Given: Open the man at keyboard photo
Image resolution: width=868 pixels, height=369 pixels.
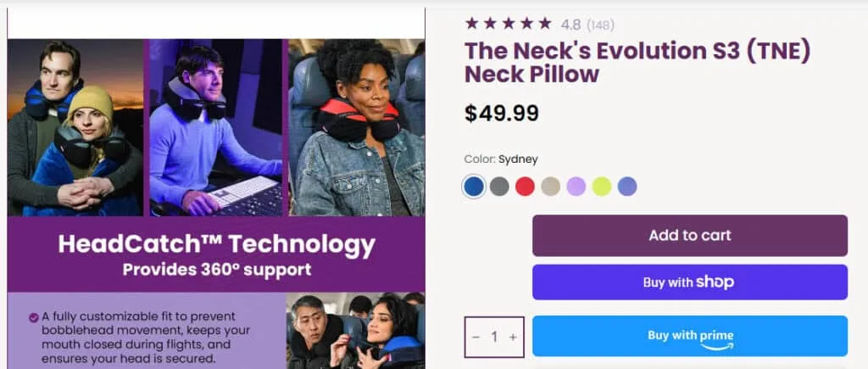Looking at the screenshot, I should 216,127.
